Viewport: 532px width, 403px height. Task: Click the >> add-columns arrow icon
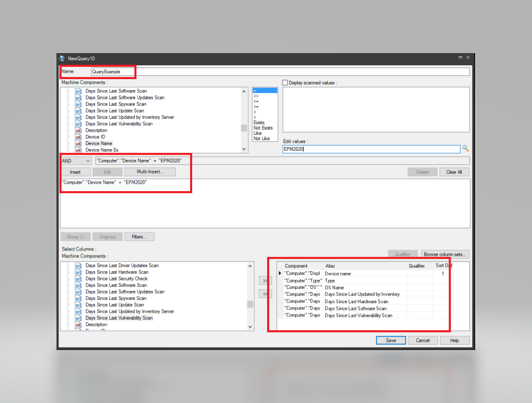pos(265,280)
